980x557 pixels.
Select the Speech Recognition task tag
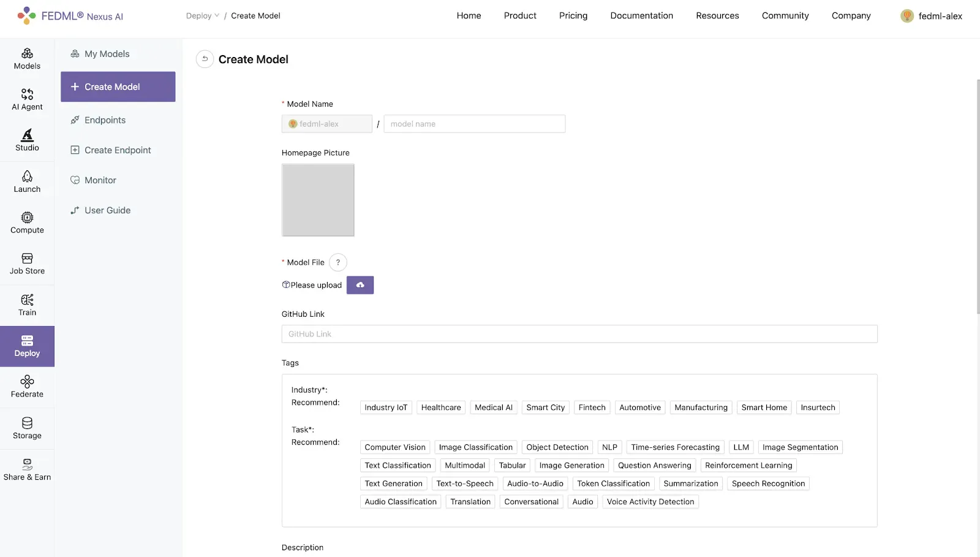(768, 483)
